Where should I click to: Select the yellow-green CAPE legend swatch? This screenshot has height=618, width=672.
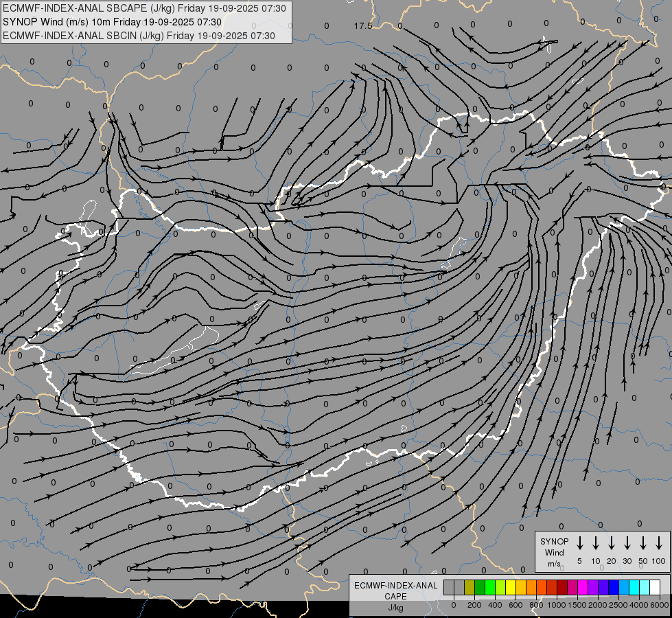point(500,587)
